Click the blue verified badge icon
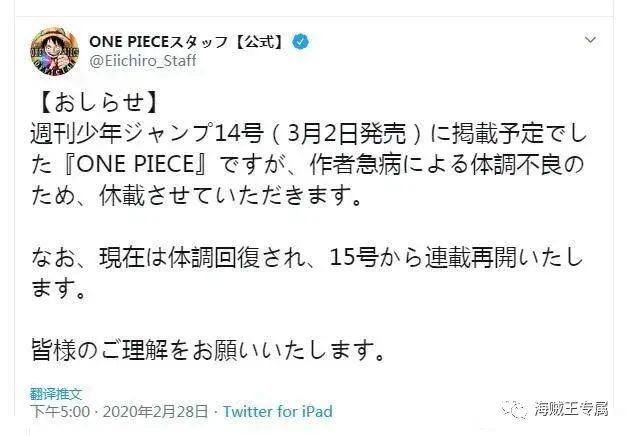The width and height of the screenshot is (628, 436). click(x=300, y=42)
